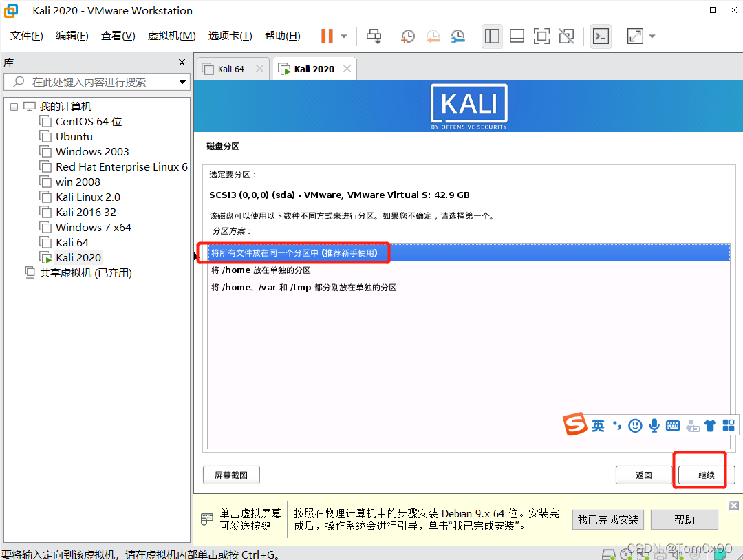Close the yellow installation hint bar
This screenshot has height=560, width=743.
click(x=734, y=506)
